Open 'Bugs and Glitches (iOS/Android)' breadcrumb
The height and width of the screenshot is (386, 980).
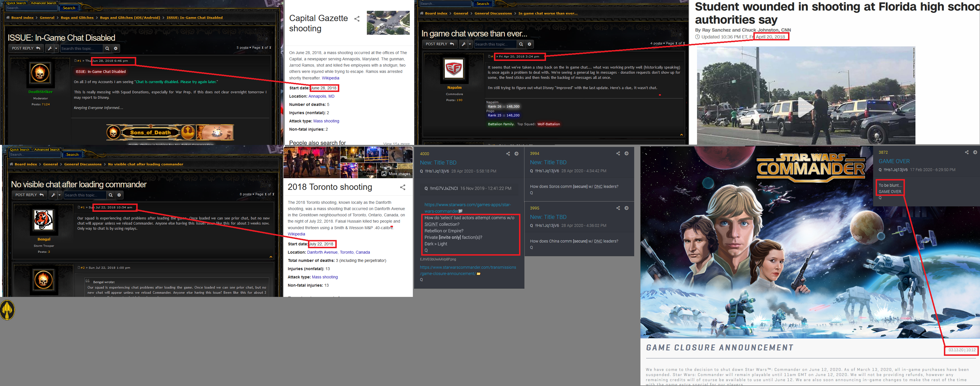130,18
